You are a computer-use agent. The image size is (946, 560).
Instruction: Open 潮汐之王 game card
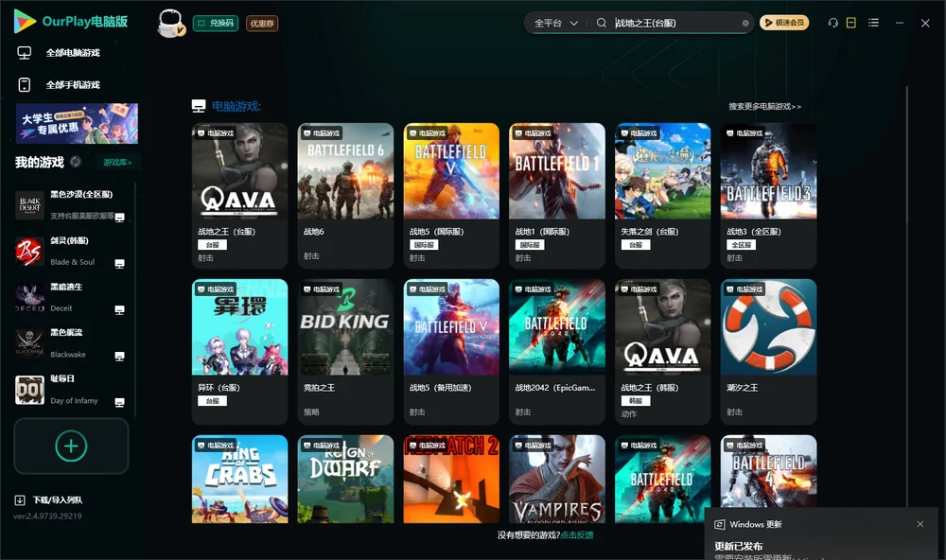click(x=768, y=352)
